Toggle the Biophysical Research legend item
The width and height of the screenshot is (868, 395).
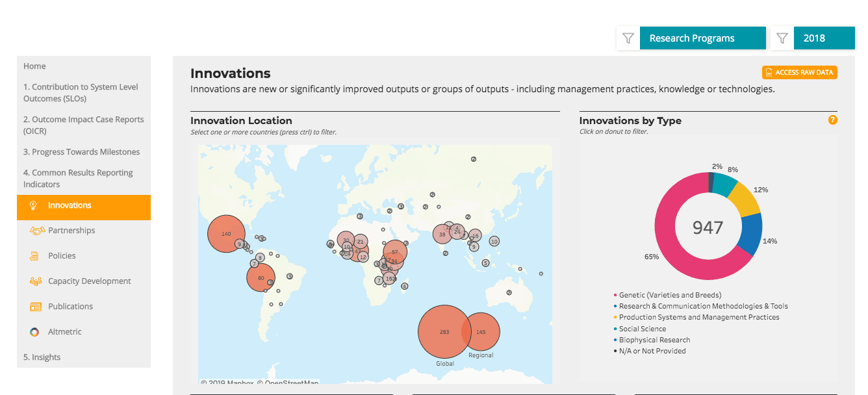654,340
